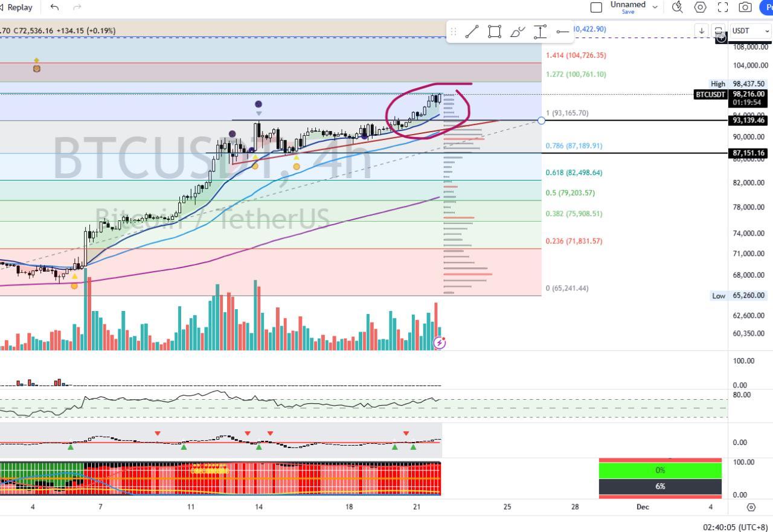The width and height of the screenshot is (773, 532).
Task: Save the Unnamed layout
Action: (x=628, y=11)
